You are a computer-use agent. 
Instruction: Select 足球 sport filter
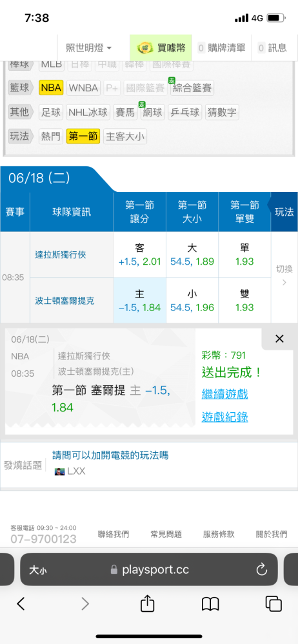tap(51, 112)
